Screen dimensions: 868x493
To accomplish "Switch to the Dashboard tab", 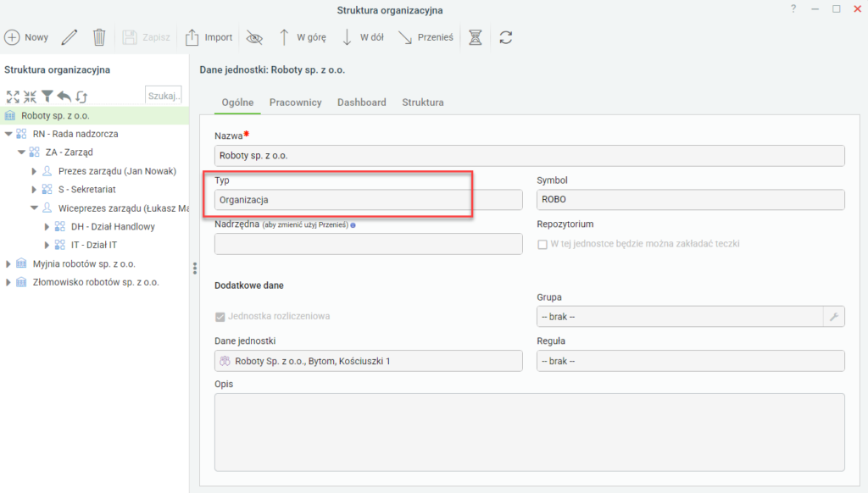I will [x=361, y=102].
